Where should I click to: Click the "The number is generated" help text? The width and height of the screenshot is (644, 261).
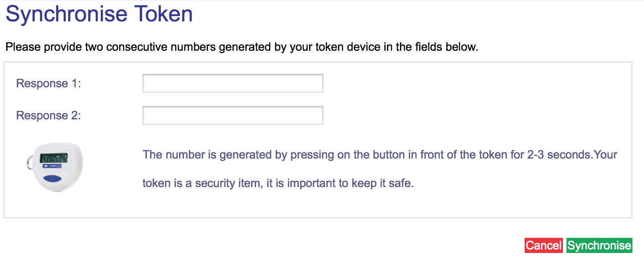379,155
